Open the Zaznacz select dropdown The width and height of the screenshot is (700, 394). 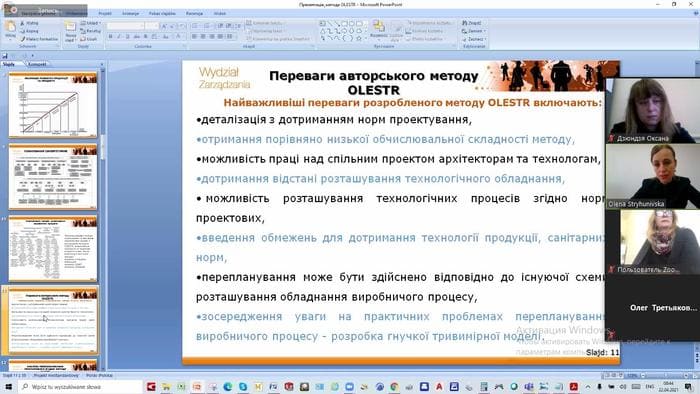pyautogui.click(x=474, y=39)
